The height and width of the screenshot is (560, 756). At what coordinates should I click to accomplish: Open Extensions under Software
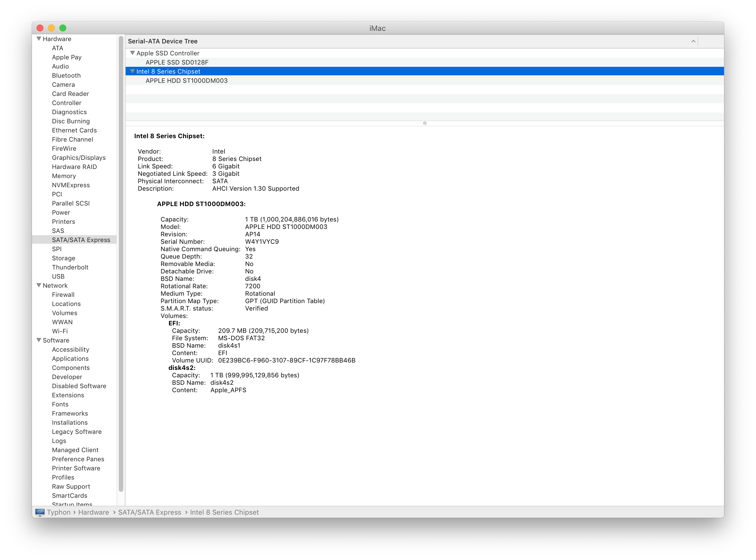pos(68,396)
